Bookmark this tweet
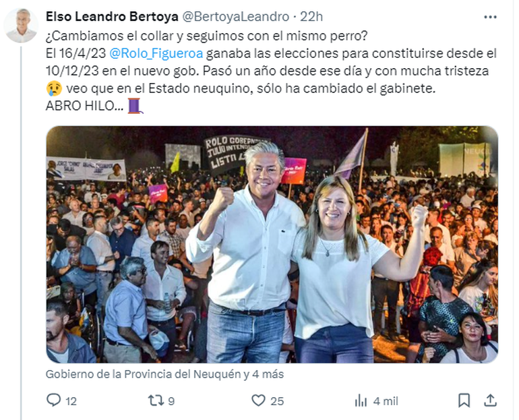 pos(464,400)
